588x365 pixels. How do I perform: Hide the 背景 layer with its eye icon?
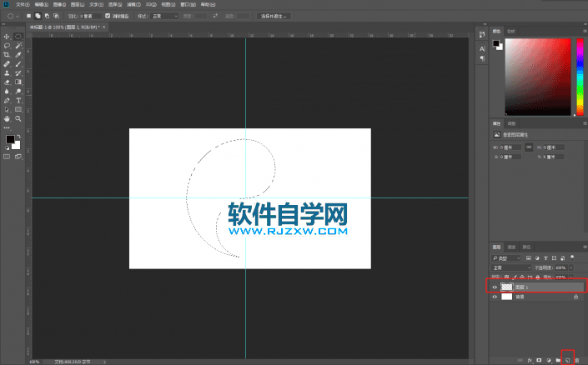click(x=495, y=297)
